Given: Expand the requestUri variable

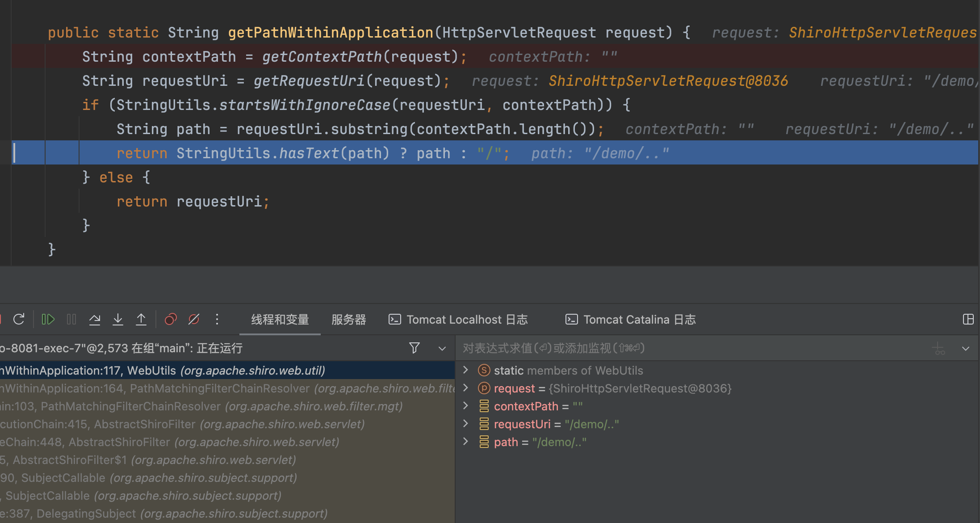Looking at the screenshot, I should 465,423.
